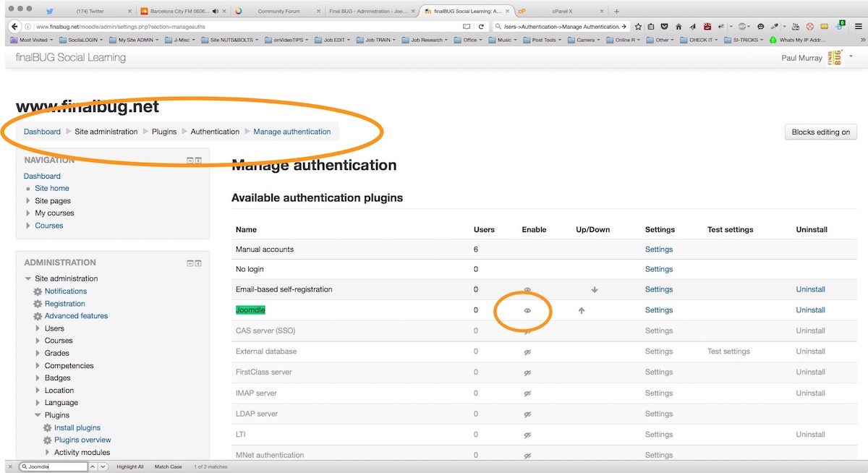The image size is (868, 473).
Task: Click the Blocks editing on button
Action: (820, 132)
